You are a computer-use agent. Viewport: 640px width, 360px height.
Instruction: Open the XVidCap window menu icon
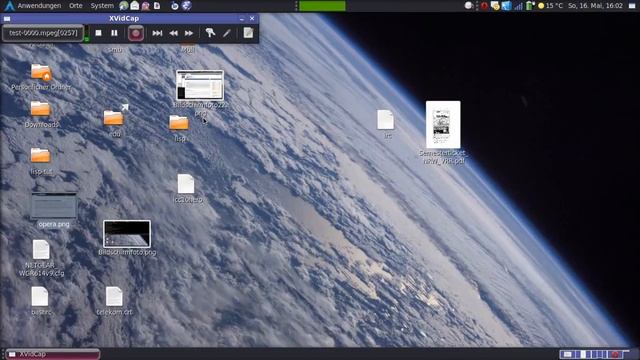(x=7, y=18)
